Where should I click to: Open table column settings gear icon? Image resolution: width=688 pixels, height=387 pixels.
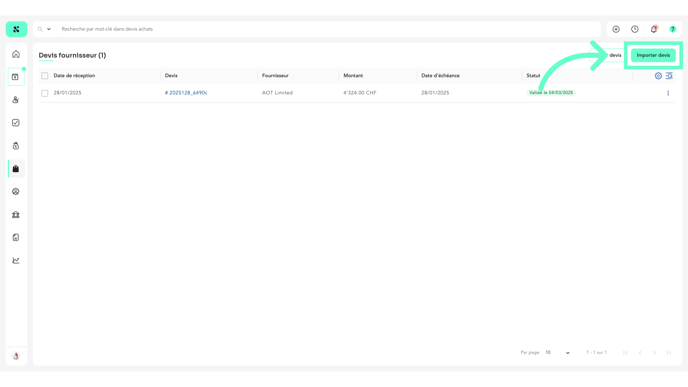tap(658, 75)
